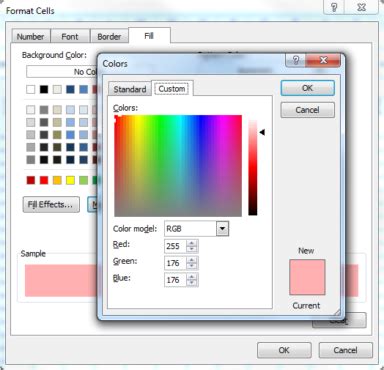
Task: Open the Border tab in Format Cells
Action: click(109, 36)
